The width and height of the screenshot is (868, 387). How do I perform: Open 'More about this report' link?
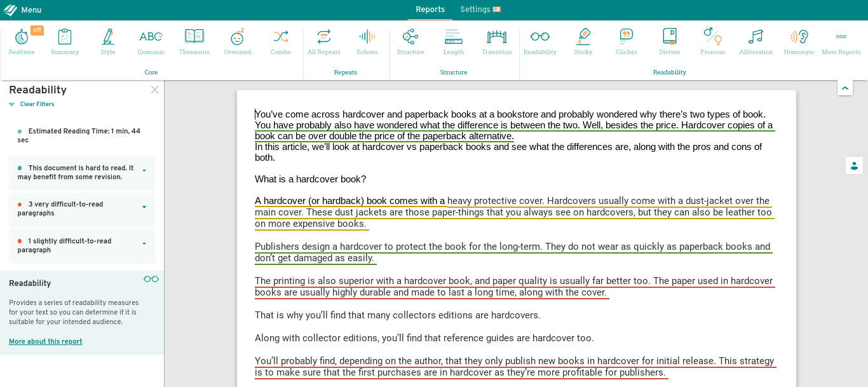[x=46, y=341]
